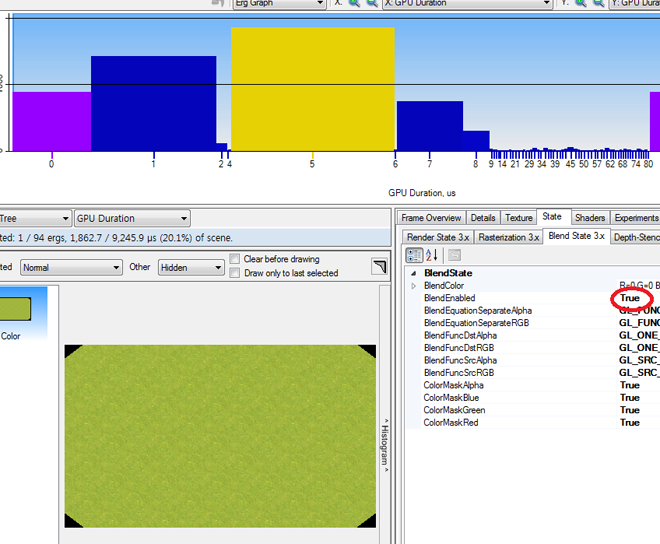Screen dimensions: 660x544
Task: Open the Y axis metric dropdown
Action: point(635,3)
